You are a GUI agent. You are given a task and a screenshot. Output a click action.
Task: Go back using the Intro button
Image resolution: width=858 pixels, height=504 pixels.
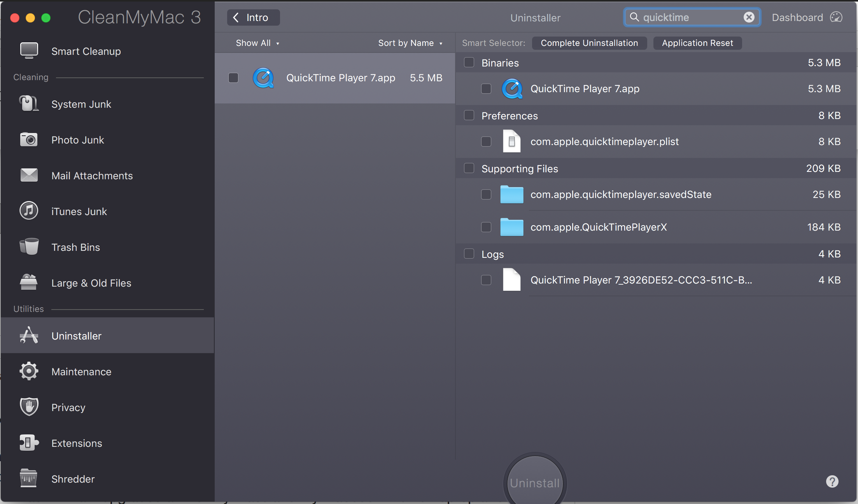(253, 17)
